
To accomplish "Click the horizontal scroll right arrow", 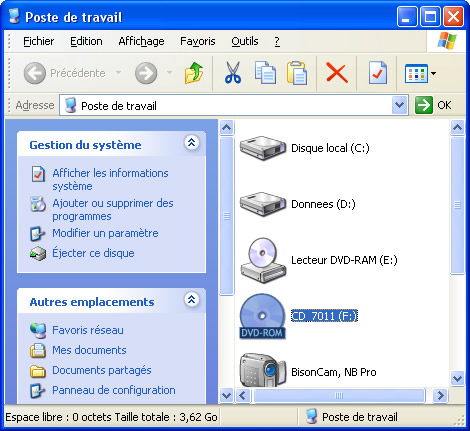I will pos(441,396).
